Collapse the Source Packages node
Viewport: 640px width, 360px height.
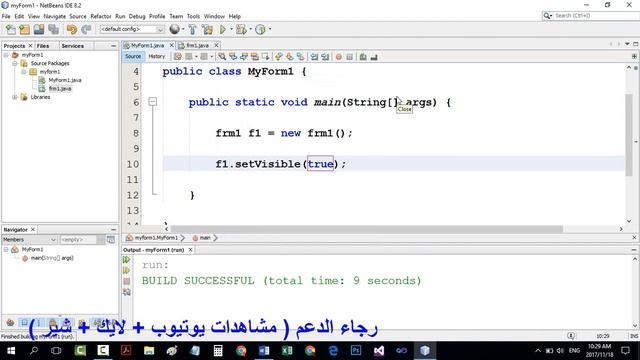click(15, 63)
